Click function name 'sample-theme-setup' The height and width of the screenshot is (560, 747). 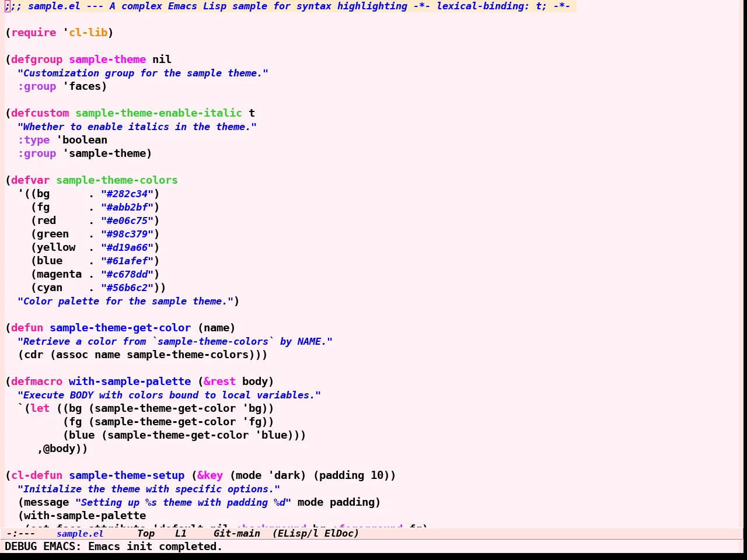click(127, 475)
